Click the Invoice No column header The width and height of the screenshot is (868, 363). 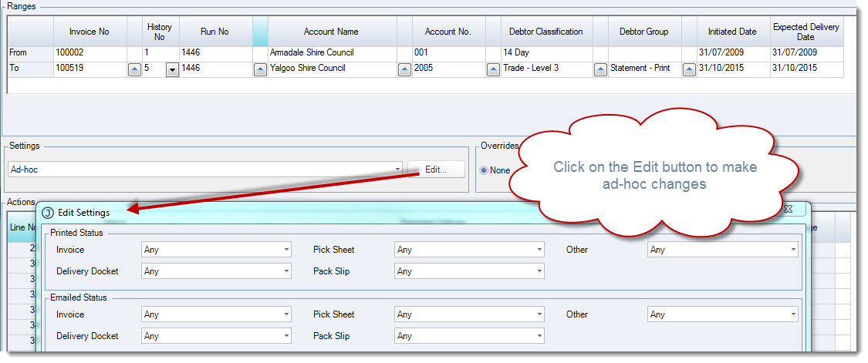[90, 32]
